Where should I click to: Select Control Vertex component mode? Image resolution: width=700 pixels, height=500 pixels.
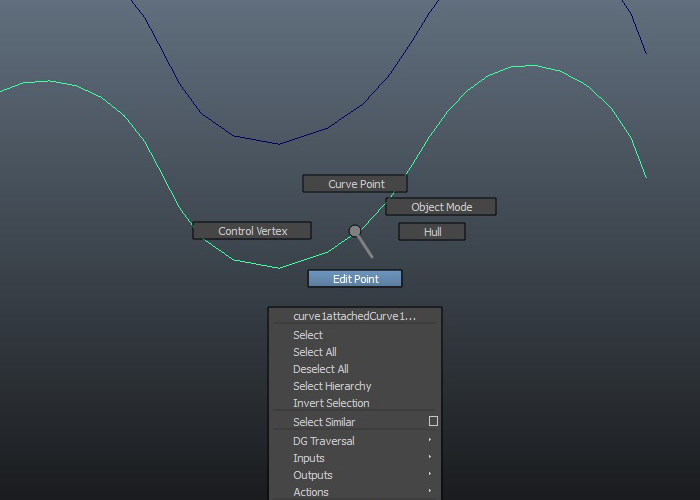(252, 231)
